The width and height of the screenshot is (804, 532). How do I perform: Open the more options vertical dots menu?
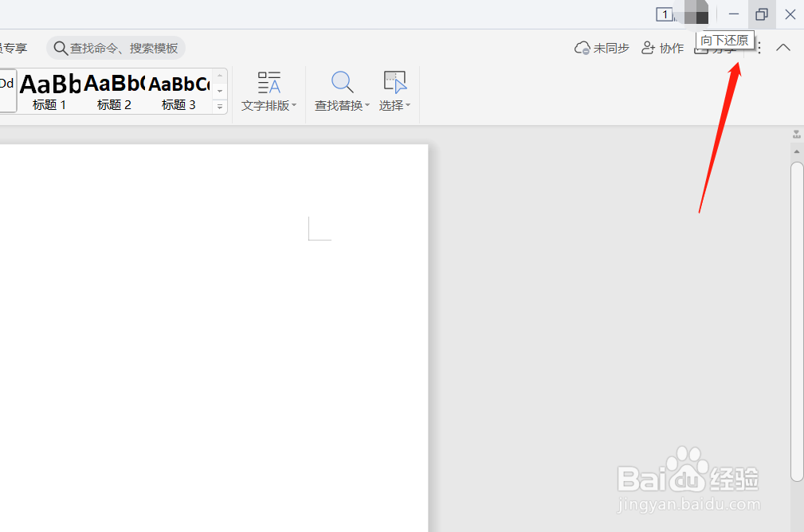coord(759,48)
